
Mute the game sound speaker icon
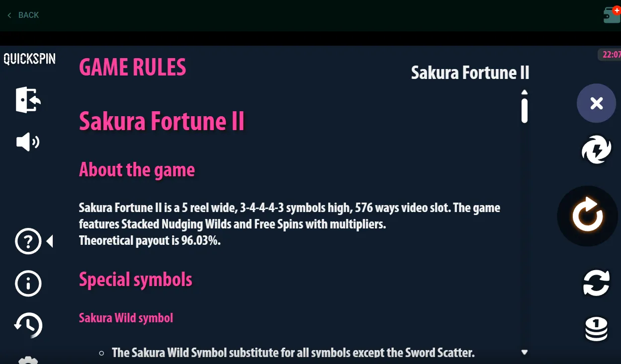pyautogui.click(x=28, y=143)
